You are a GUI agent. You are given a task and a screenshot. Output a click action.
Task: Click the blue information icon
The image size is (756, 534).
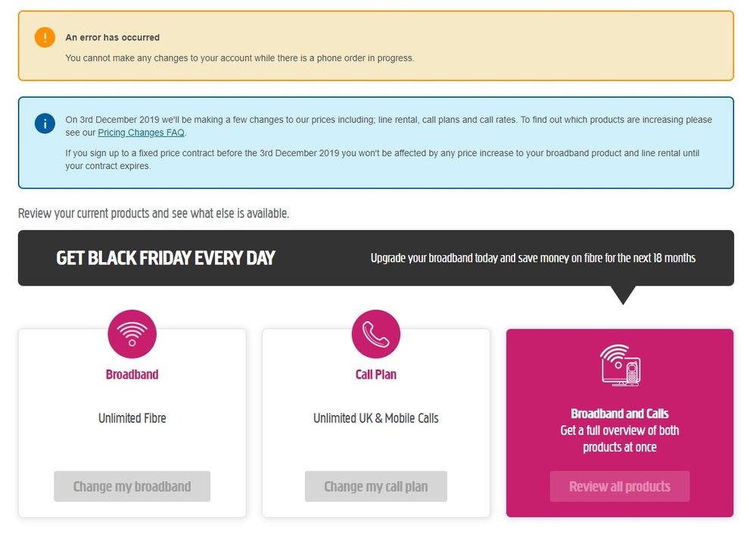pos(45,123)
